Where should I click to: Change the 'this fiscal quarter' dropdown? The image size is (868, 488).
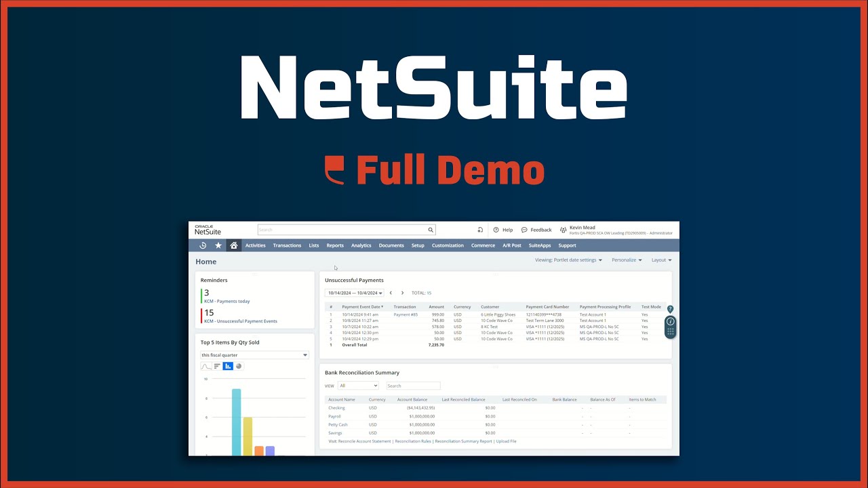[x=254, y=355]
